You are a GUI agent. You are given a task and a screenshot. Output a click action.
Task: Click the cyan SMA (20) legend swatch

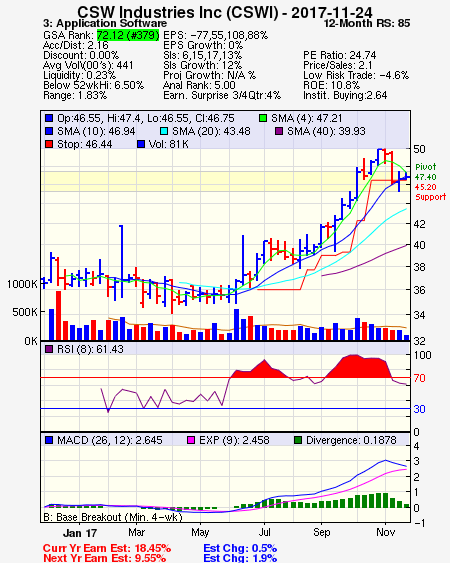pyautogui.click(x=164, y=131)
